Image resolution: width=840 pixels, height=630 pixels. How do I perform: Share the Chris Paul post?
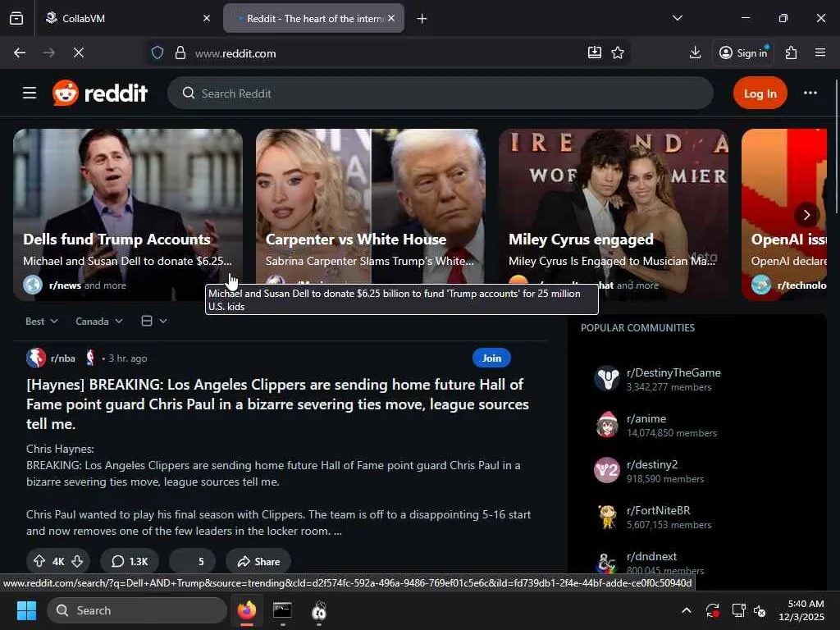tap(258, 561)
